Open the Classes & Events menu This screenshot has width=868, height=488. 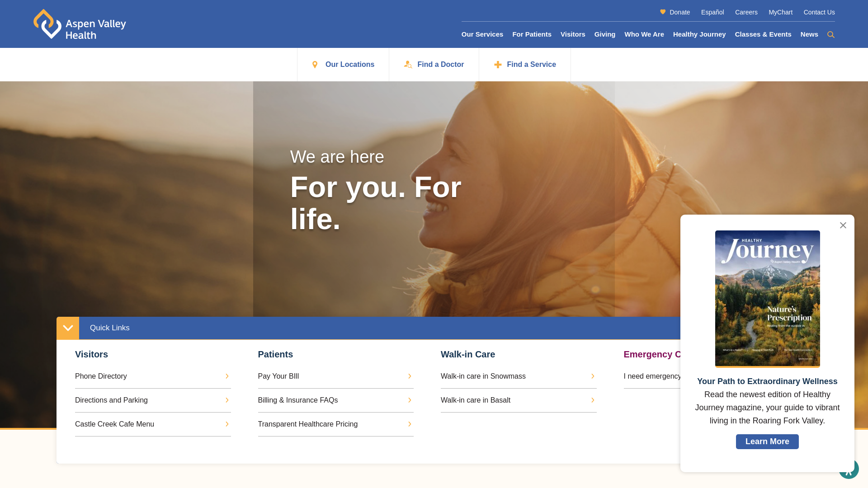(x=763, y=34)
